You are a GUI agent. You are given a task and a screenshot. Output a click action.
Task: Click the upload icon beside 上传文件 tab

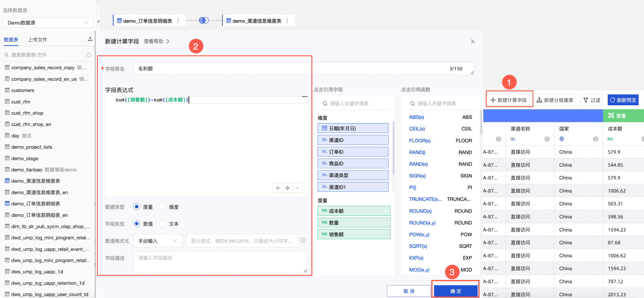tap(90, 39)
